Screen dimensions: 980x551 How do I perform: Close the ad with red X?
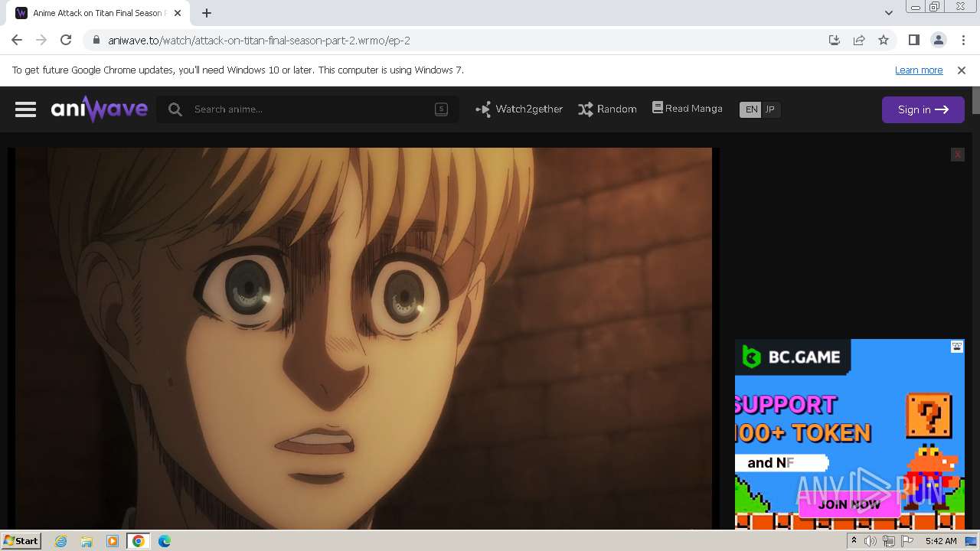957,155
